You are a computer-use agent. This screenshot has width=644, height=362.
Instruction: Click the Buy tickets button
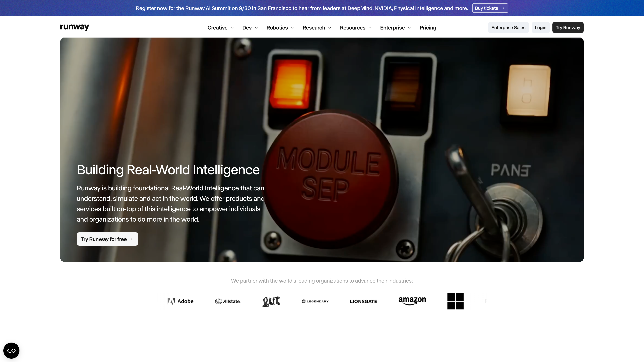point(490,8)
